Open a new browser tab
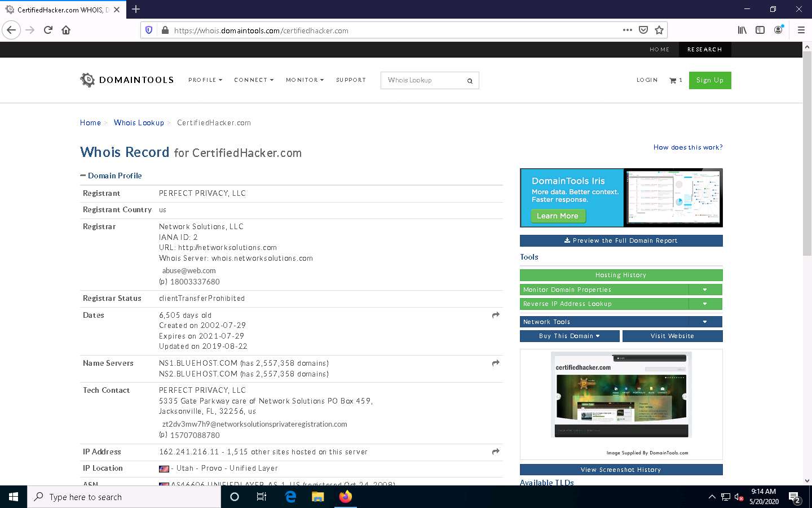 pyautogui.click(x=136, y=9)
